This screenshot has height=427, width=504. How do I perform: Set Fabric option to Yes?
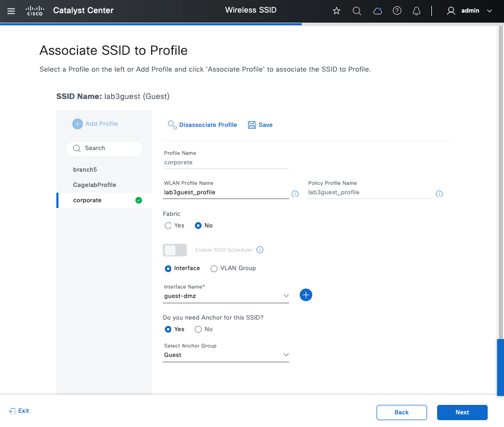click(x=168, y=225)
